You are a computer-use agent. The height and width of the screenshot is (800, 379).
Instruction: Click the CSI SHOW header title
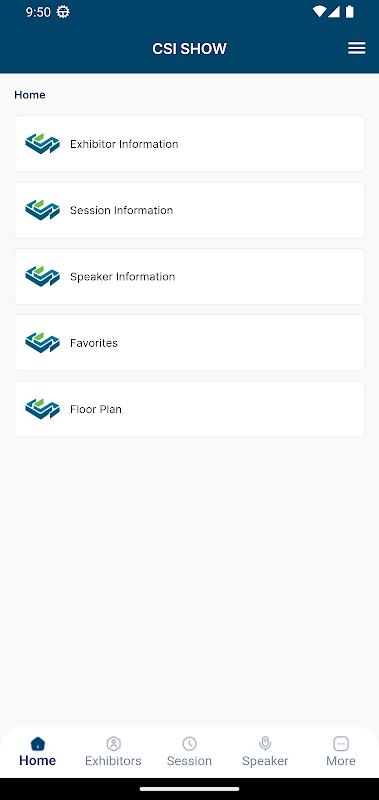coord(189,48)
